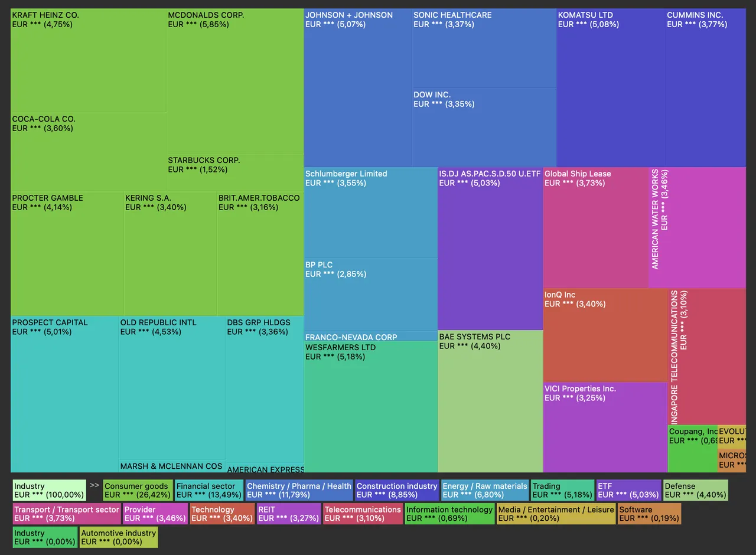Select the Financial sector legend swatch
This screenshot has width=756, height=555.
pos(208,490)
